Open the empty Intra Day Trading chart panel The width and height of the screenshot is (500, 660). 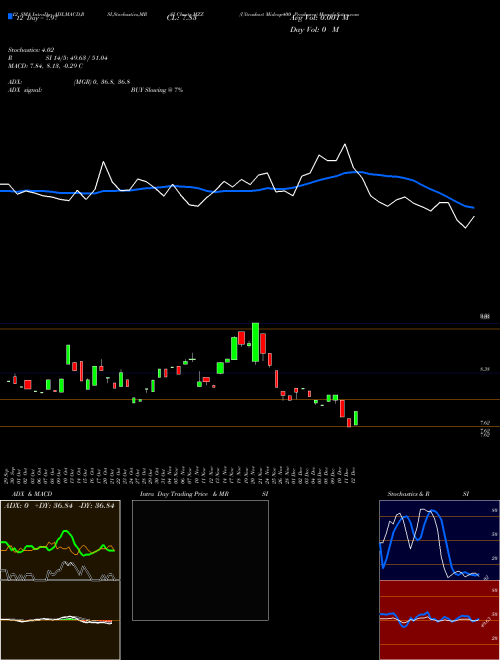[200, 560]
